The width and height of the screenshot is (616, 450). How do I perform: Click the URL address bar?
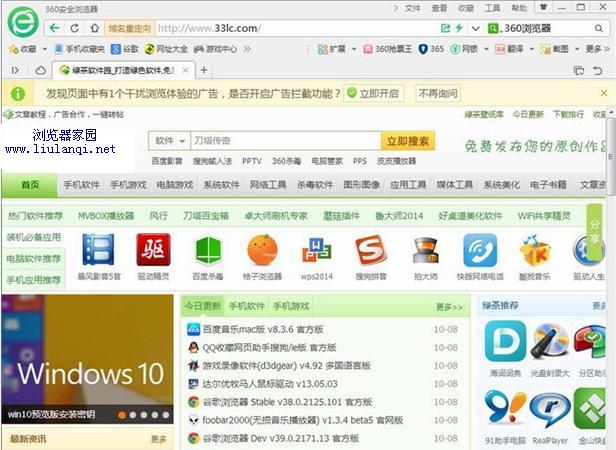(297, 28)
